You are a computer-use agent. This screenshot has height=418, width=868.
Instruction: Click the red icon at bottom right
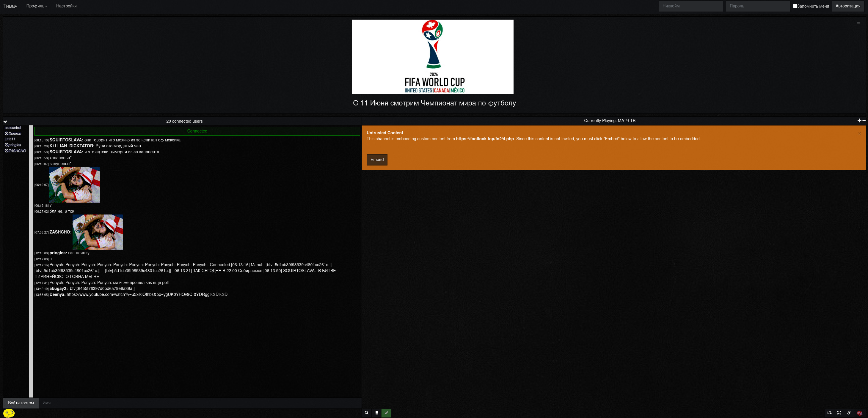859,413
